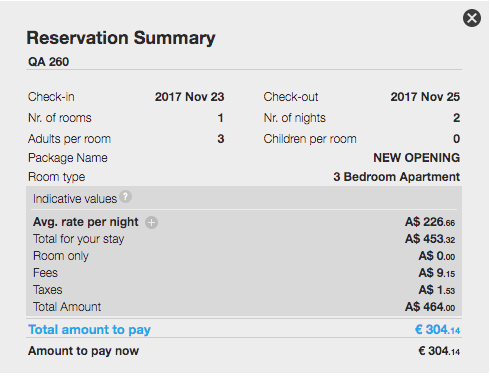Click the A$ 226.66 average rate value
490x376 pixels.
[x=430, y=222]
